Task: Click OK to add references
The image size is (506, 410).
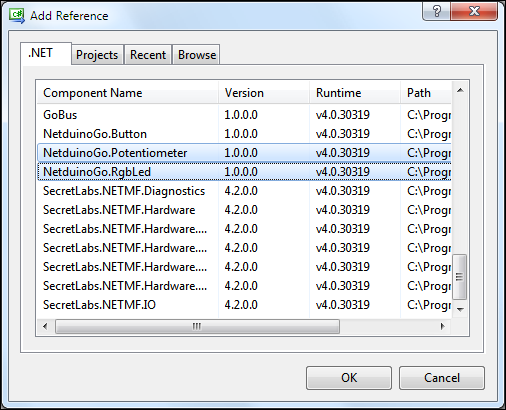Action: tap(349, 378)
